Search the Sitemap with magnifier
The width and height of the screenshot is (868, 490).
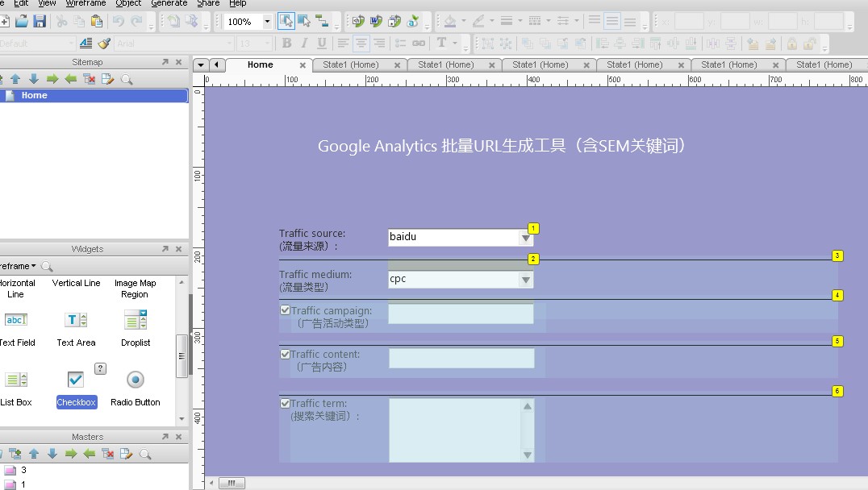[126, 79]
